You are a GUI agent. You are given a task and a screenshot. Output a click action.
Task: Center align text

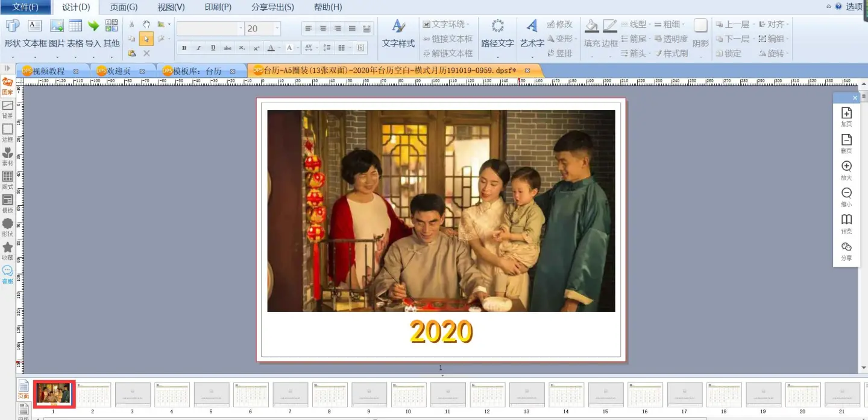(323, 28)
